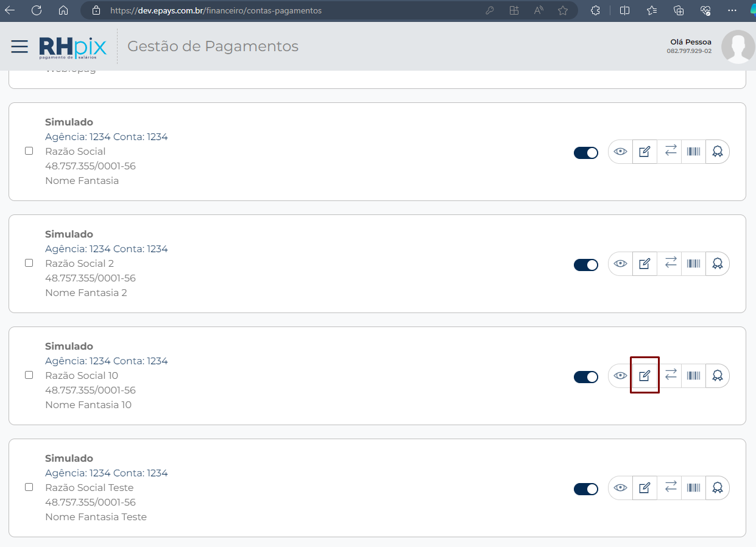View details of Razão Social 2 account
The height and width of the screenshot is (547, 756).
click(620, 264)
